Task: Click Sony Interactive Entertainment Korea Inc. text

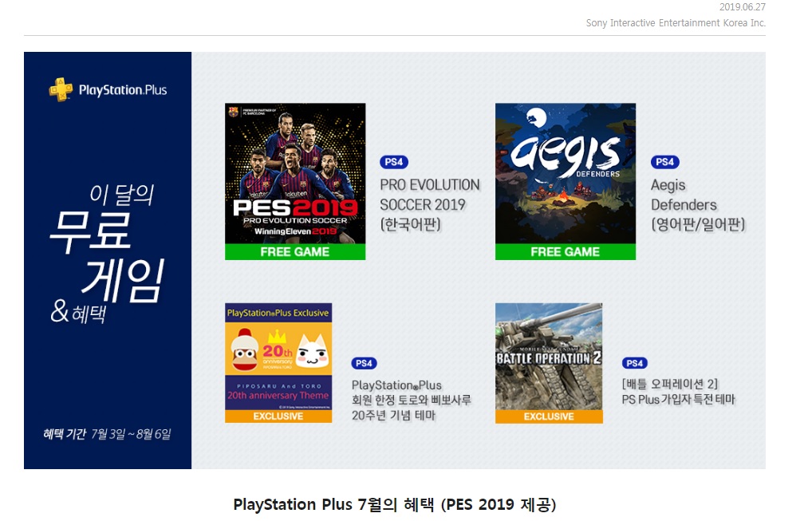Action: [676, 23]
